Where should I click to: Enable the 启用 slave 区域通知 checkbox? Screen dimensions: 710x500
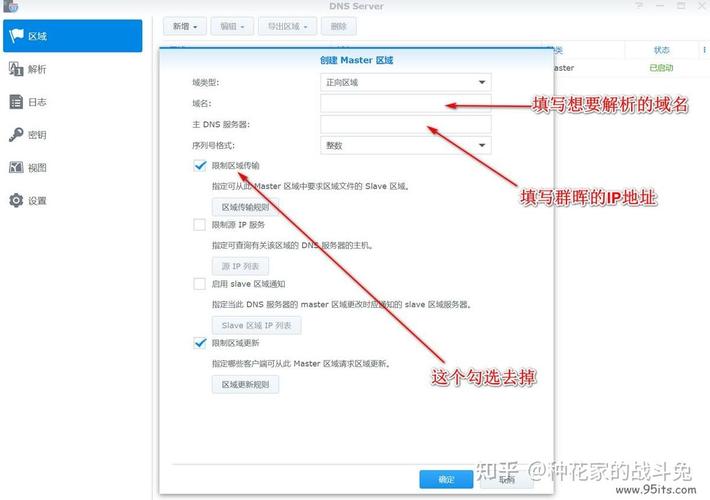tap(200, 284)
